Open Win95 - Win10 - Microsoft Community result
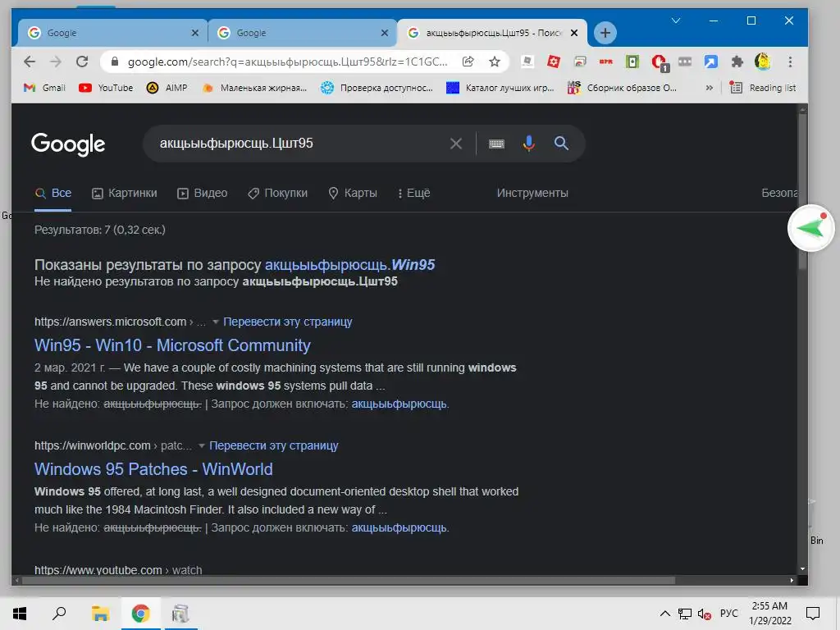840x630 pixels. pos(172,345)
